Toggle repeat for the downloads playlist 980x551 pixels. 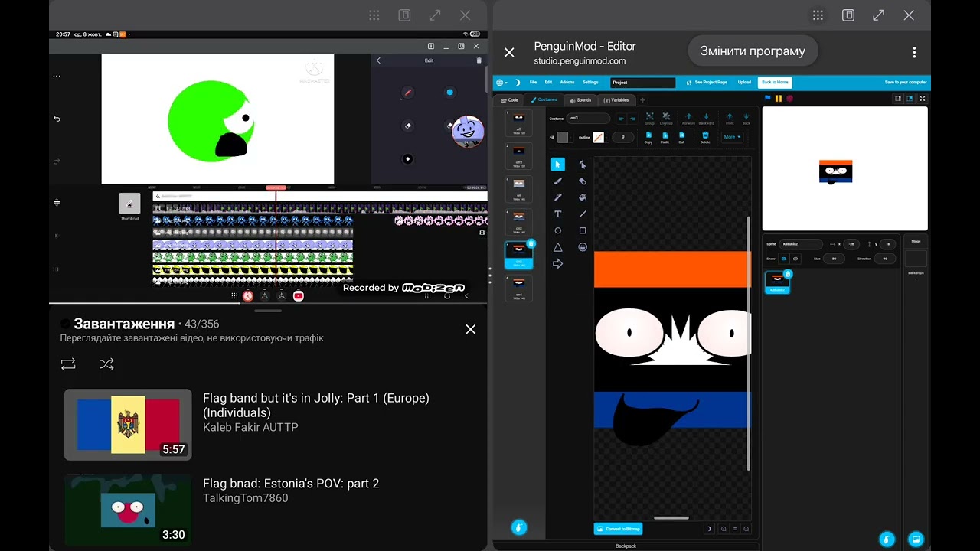pyautogui.click(x=68, y=365)
